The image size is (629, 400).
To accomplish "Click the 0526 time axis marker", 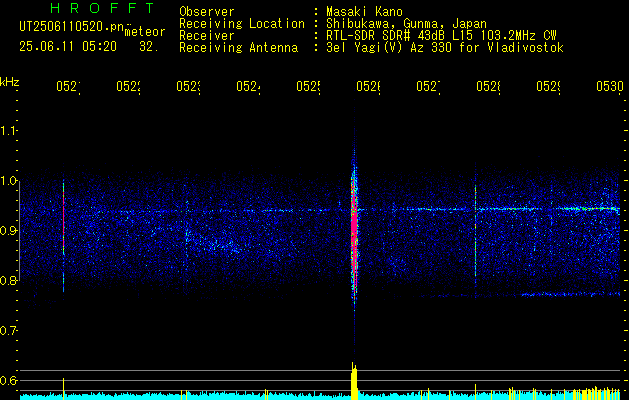I will (x=368, y=86).
